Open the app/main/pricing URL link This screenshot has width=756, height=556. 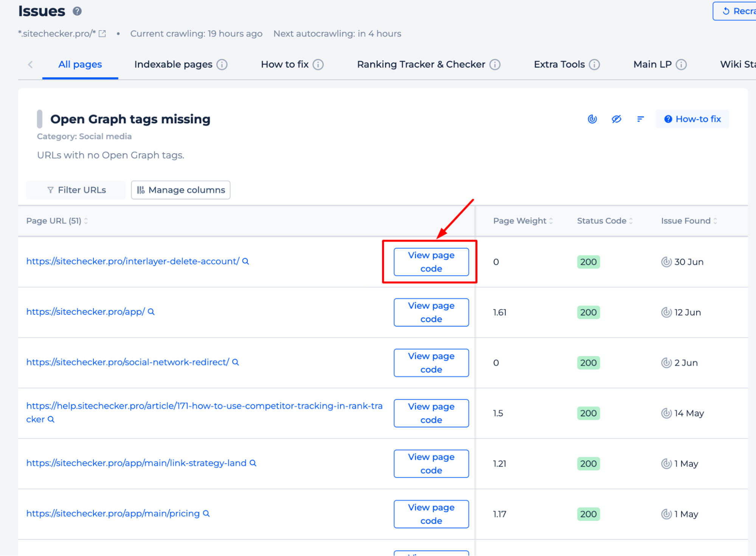tap(113, 514)
